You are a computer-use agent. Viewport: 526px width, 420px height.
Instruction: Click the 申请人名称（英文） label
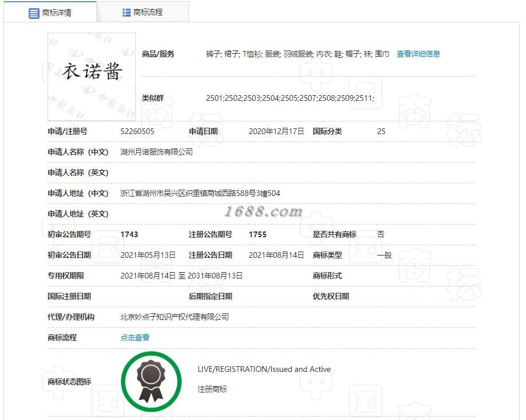78,173
